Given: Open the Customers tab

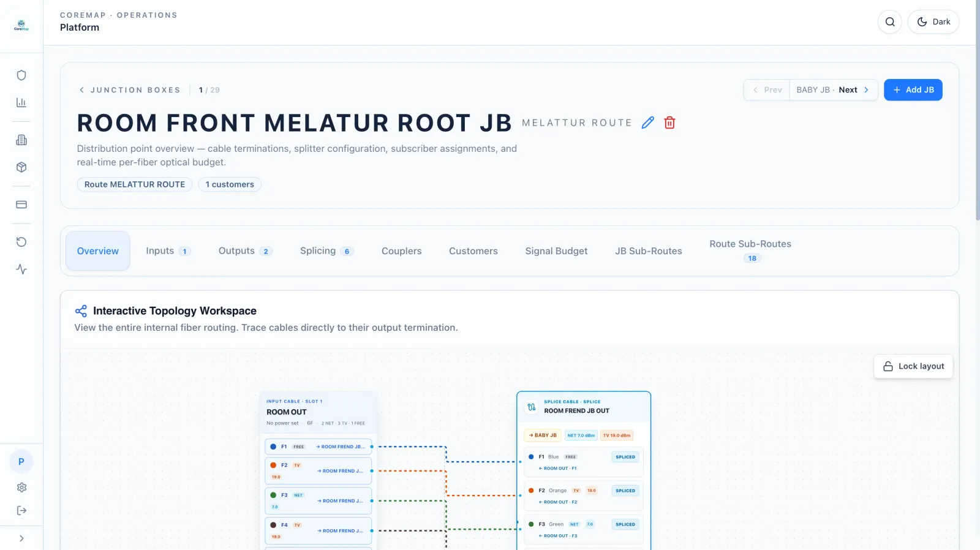Looking at the screenshot, I should point(473,251).
